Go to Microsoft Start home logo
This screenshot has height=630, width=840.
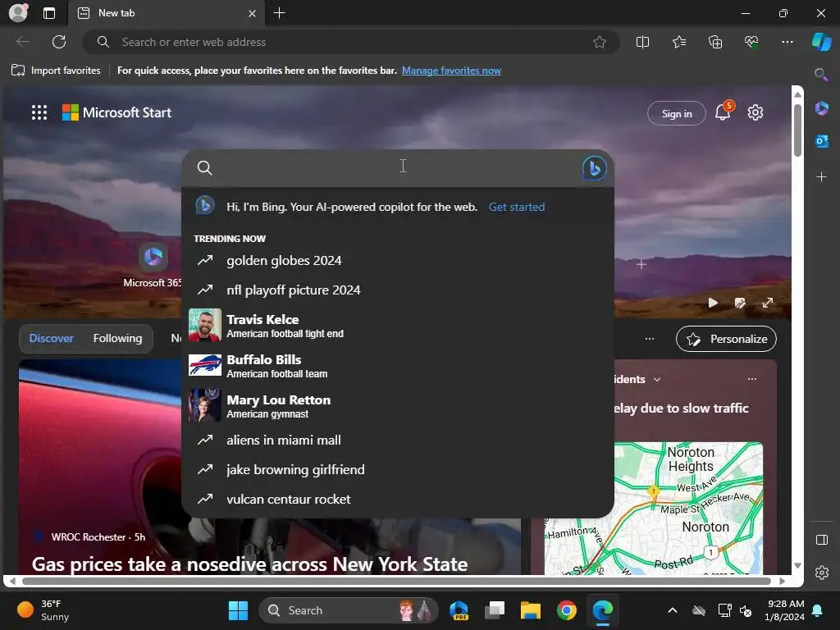tap(116, 112)
